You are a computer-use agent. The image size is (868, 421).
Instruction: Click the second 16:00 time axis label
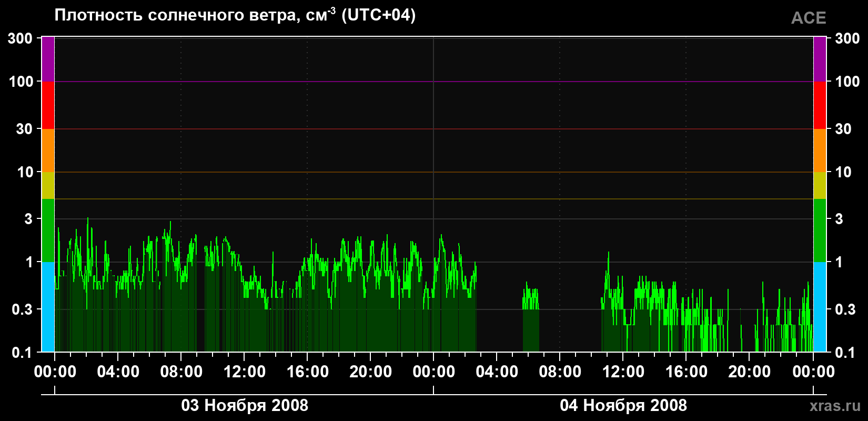point(687,372)
